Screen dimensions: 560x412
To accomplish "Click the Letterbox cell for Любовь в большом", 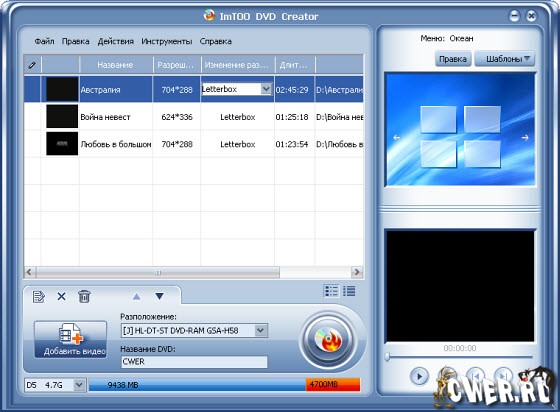I will (x=238, y=144).
